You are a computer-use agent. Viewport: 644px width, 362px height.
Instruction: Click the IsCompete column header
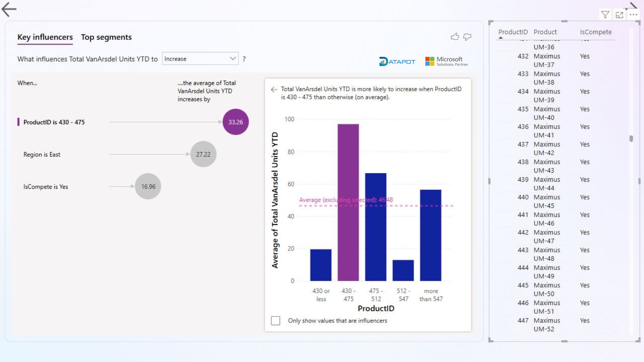point(596,32)
